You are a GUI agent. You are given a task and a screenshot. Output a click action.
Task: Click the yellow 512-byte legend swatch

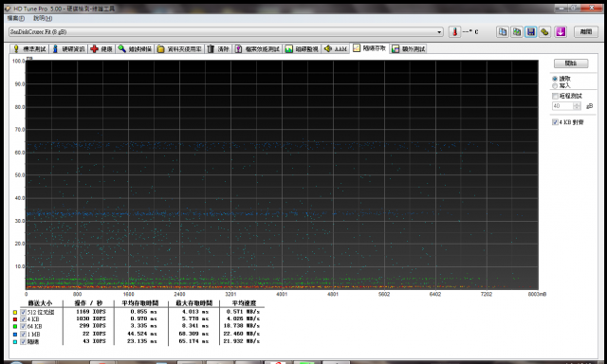[15, 312]
